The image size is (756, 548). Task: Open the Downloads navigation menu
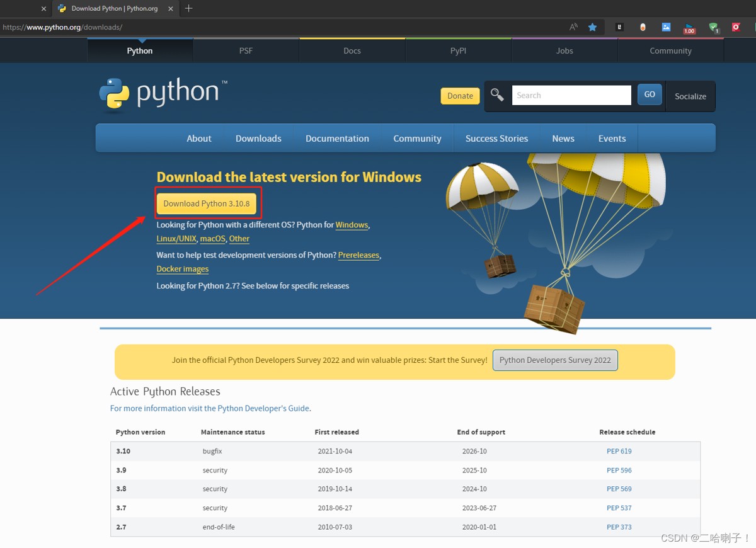point(258,139)
